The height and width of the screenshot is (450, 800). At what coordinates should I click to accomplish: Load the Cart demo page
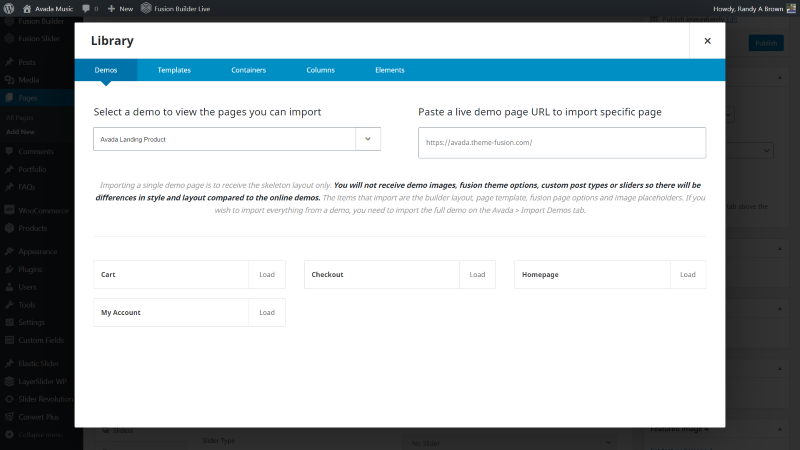pyautogui.click(x=267, y=274)
